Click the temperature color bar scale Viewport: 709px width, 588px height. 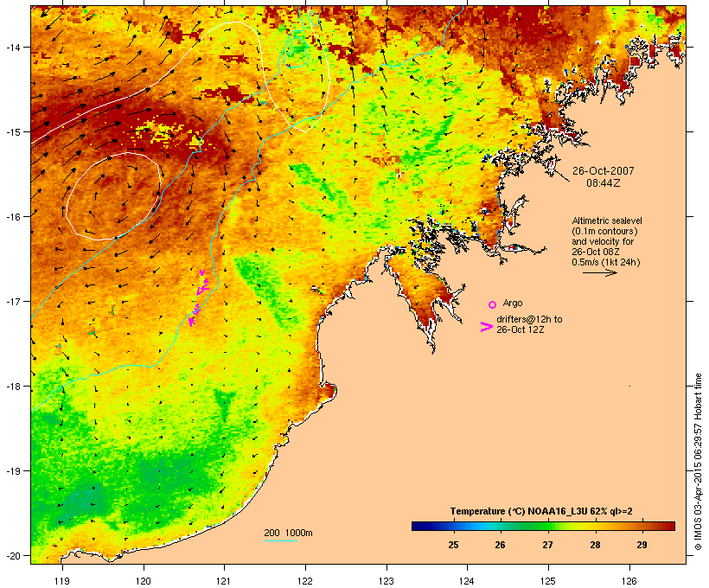point(543,526)
